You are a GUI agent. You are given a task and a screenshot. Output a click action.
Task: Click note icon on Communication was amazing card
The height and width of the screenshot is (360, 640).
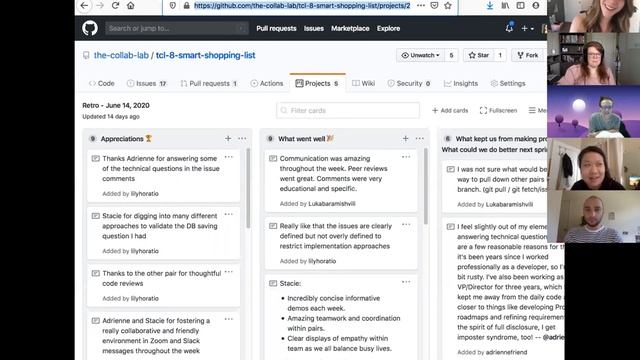(273, 158)
